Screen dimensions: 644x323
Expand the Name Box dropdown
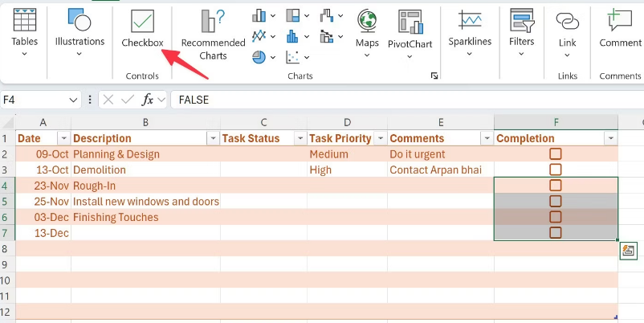[73, 100]
